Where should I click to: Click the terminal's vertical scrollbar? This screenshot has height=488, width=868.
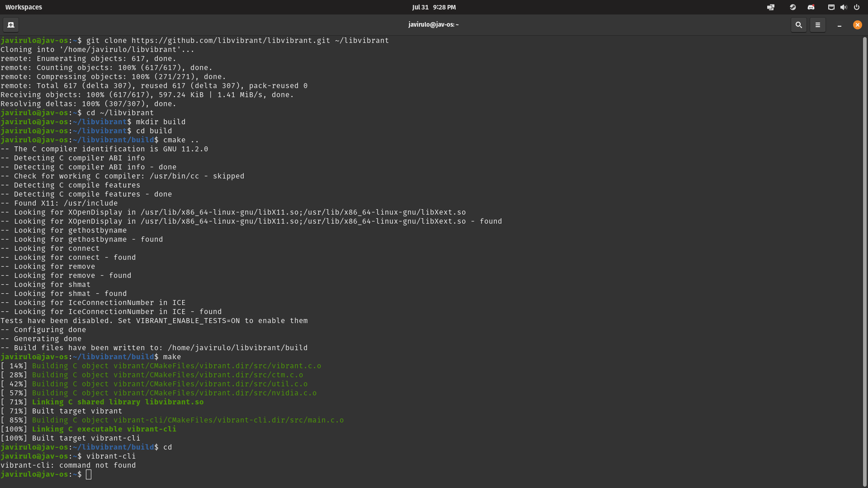864,253
